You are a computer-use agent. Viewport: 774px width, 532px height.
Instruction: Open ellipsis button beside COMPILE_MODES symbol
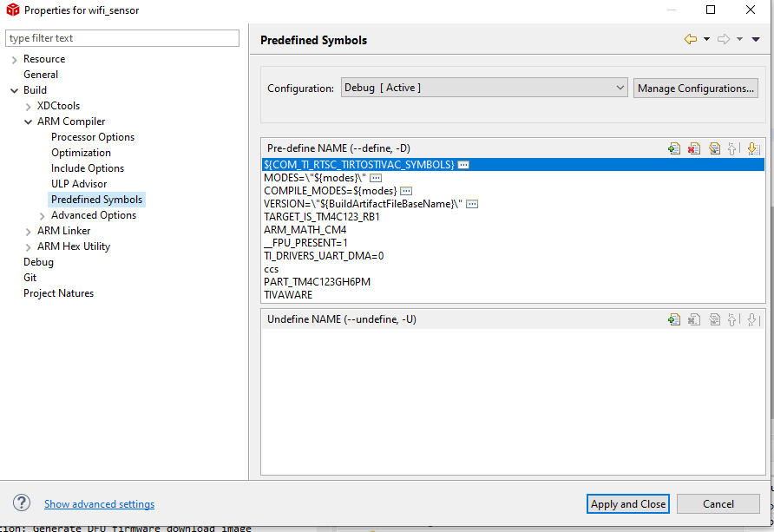coord(405,191)
